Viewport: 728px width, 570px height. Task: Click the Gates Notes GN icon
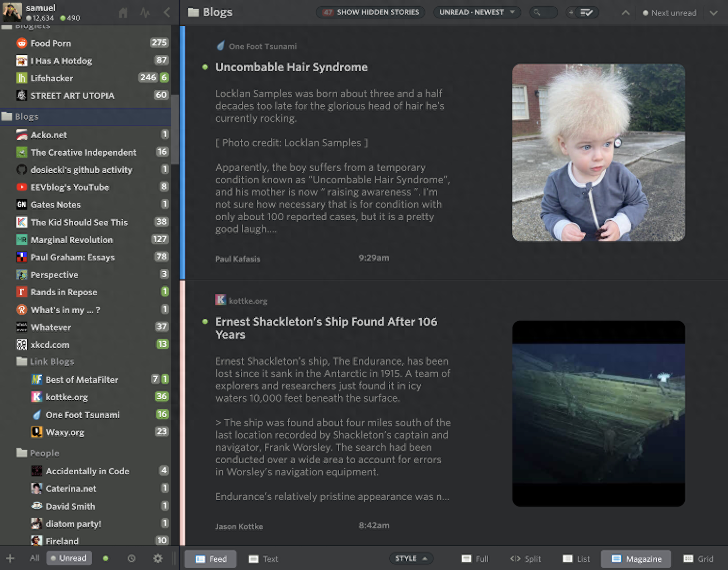coord(22,205)
